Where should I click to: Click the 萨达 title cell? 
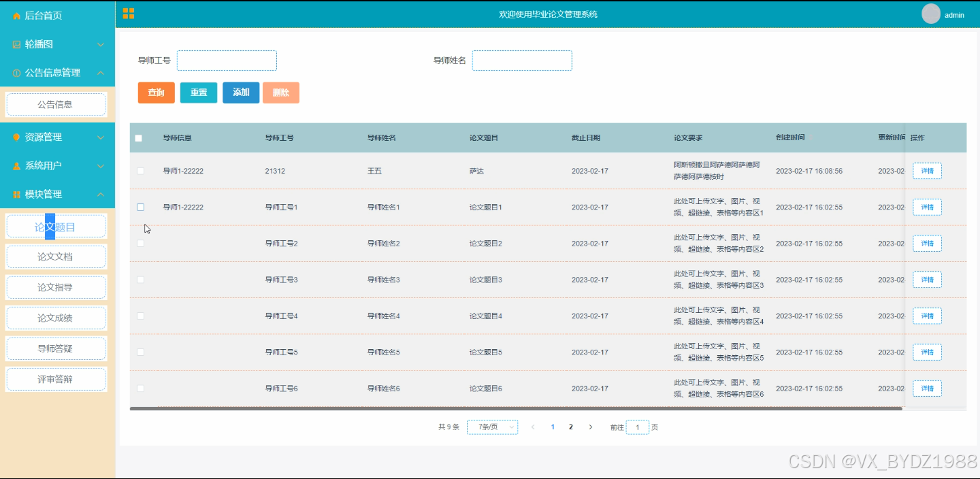(x=476, y=171)
